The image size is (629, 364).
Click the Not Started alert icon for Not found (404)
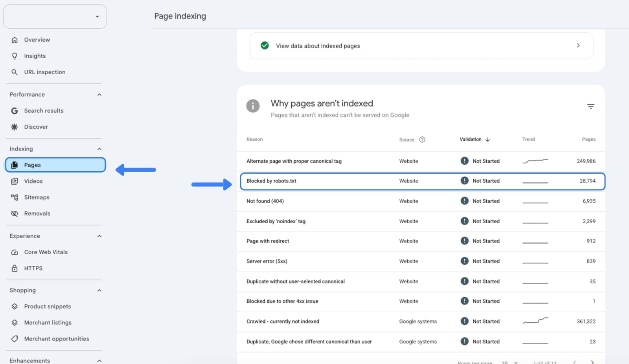465,201
